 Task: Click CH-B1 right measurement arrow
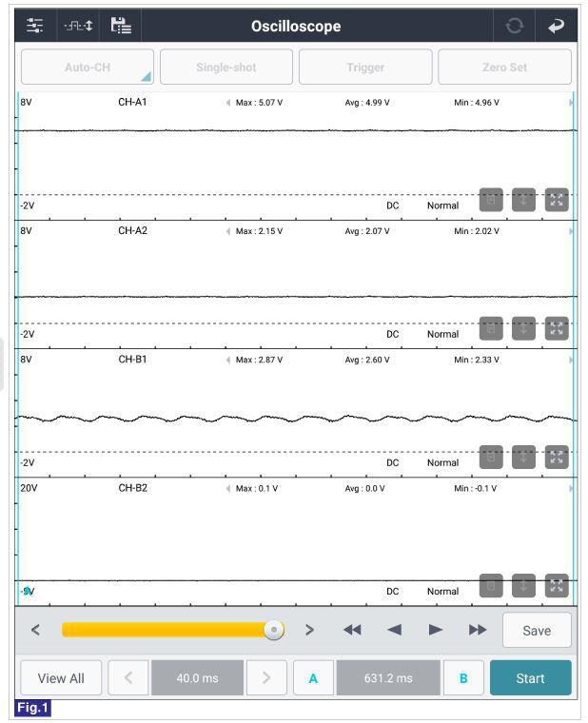pos(571,360)
